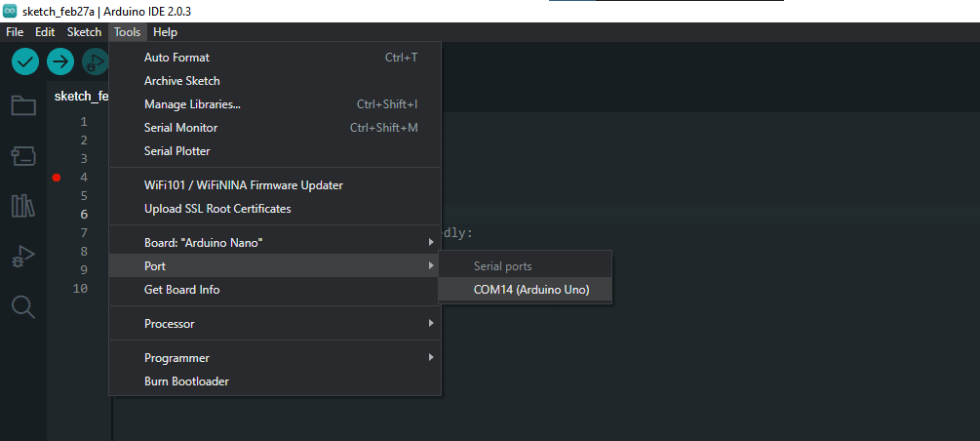Start the Debug toolbar button
Image resolution: width=980 pixels, height=441 pixels.
(x=95, y=61)
